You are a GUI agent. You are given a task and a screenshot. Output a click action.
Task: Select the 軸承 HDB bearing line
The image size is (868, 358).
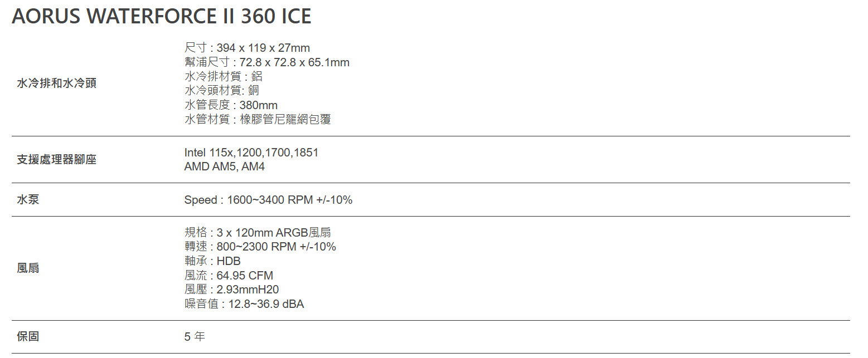pos(212,261)
